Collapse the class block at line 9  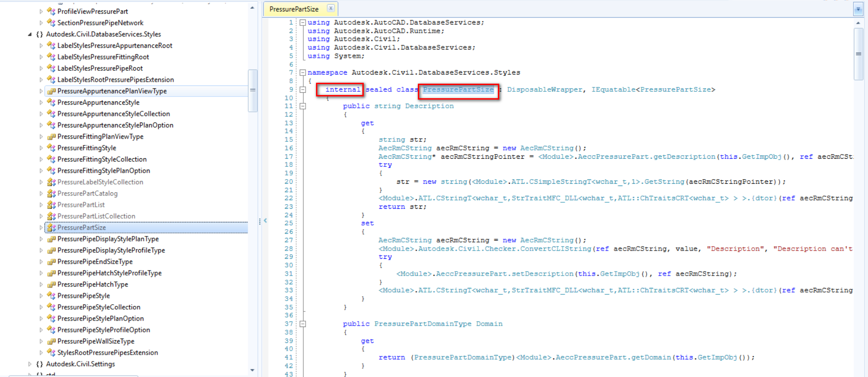coord(302,90)
